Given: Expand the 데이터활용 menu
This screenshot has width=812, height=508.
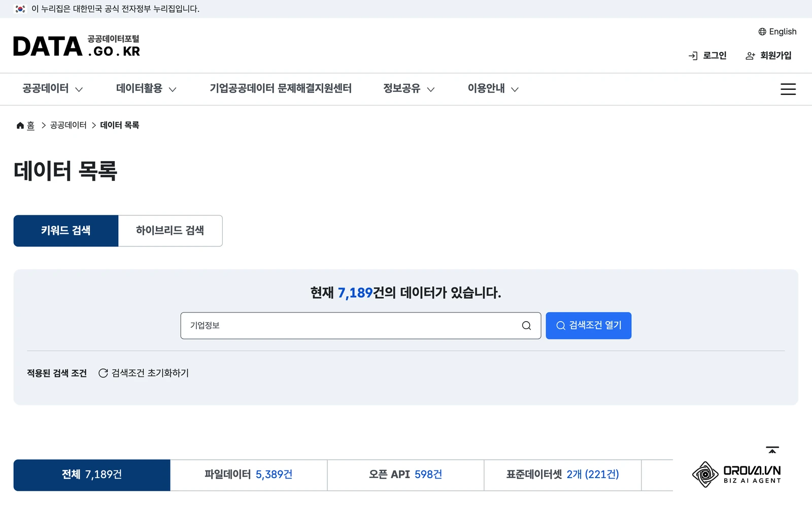Looking at the screenshot, I should click(146, 89).
